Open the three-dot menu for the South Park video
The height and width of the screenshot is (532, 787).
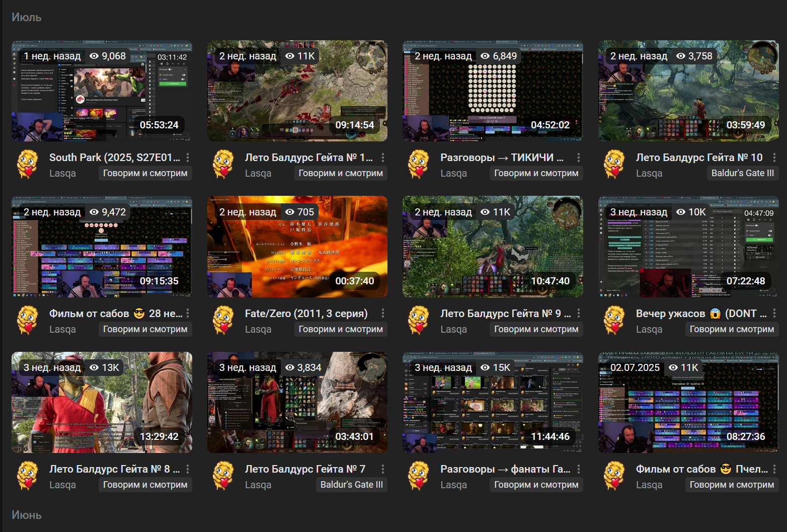(188, 158)
